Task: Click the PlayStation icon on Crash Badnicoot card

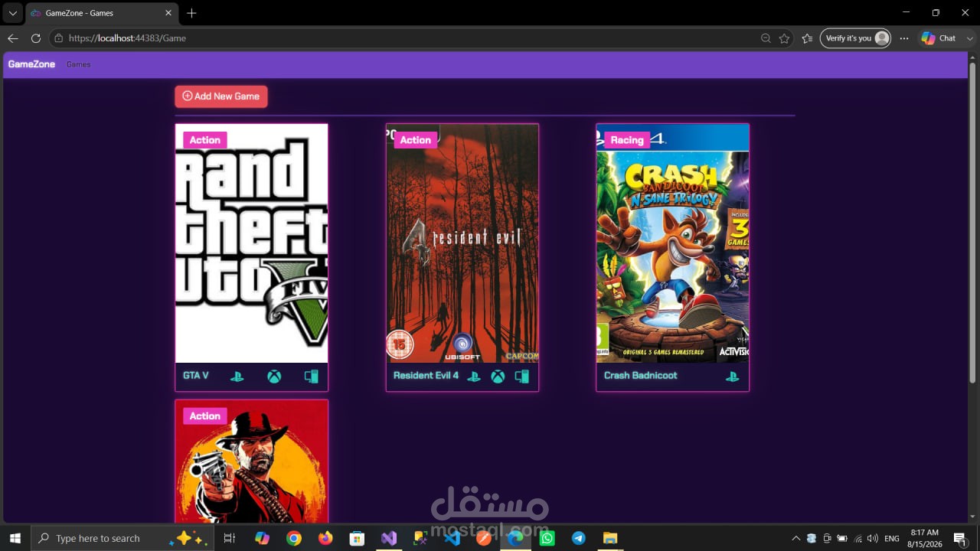Action: [733, 377]
